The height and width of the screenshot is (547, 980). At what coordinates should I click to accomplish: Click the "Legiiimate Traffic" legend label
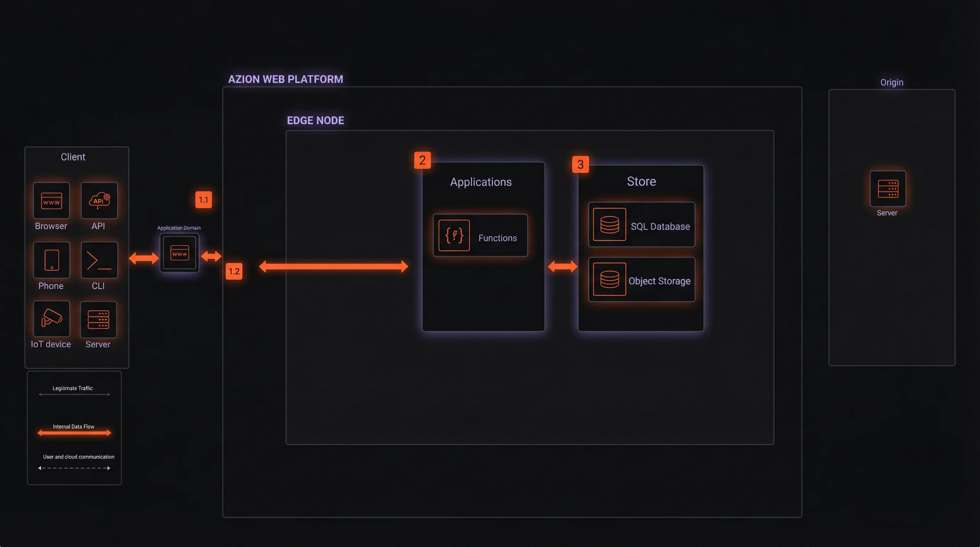point(72,388)
